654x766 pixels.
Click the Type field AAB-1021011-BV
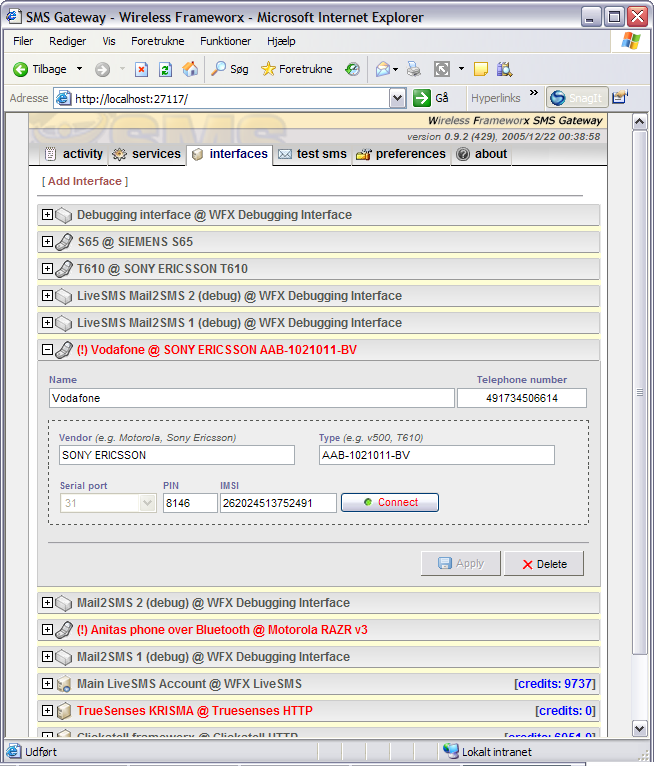tap(437, 455)
